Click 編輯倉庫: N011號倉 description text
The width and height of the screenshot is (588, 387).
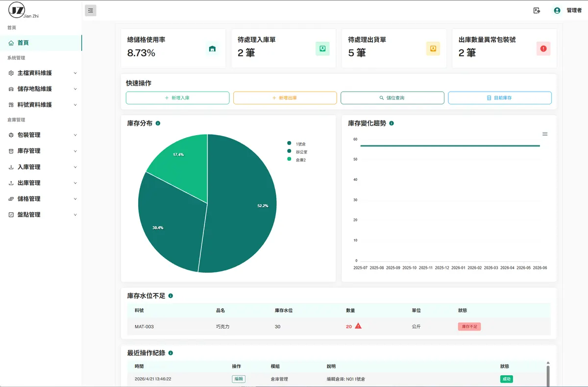pyautogui.click(x=346, y=379)
